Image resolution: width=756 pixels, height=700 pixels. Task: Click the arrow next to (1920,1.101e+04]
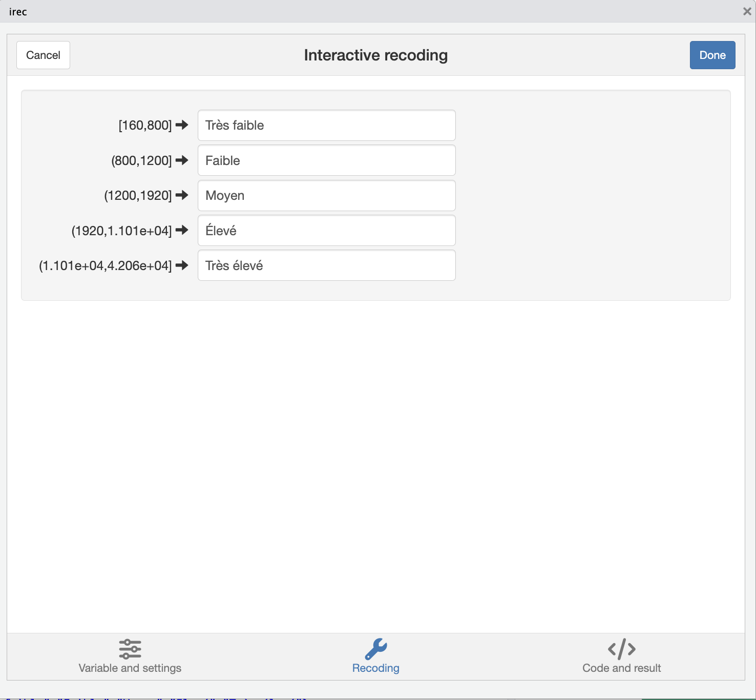182,230
